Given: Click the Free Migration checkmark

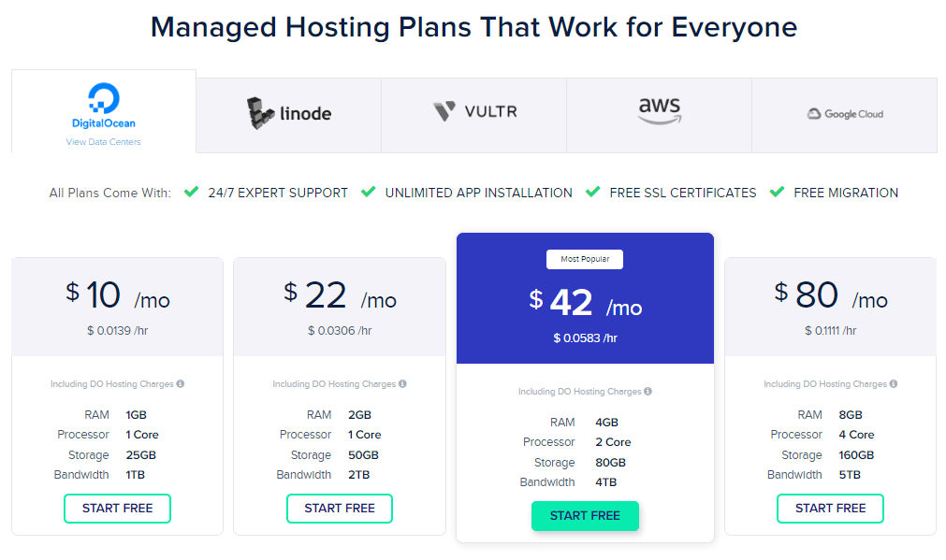Looking at the screenshot, I should 777,192.
